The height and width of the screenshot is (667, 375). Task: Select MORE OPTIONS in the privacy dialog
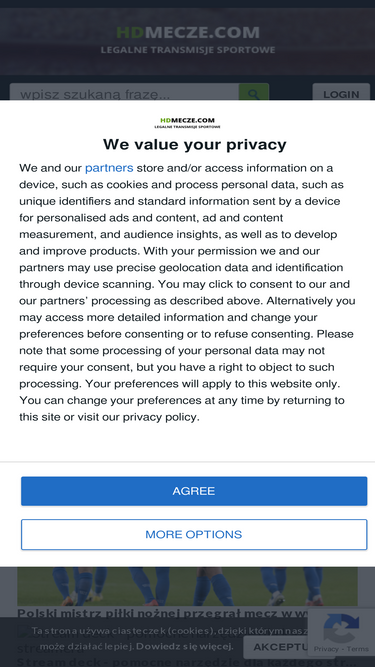tap(194, 534)
